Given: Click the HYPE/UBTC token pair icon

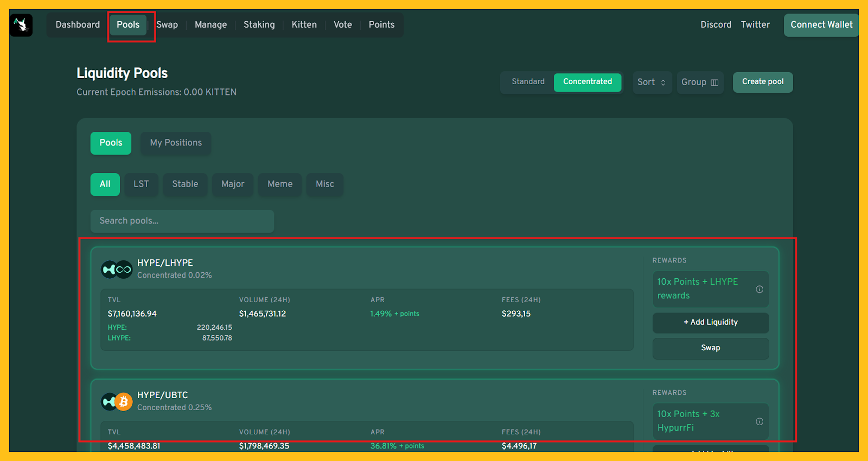Looking at the screenshot, I should coord(117,401).
